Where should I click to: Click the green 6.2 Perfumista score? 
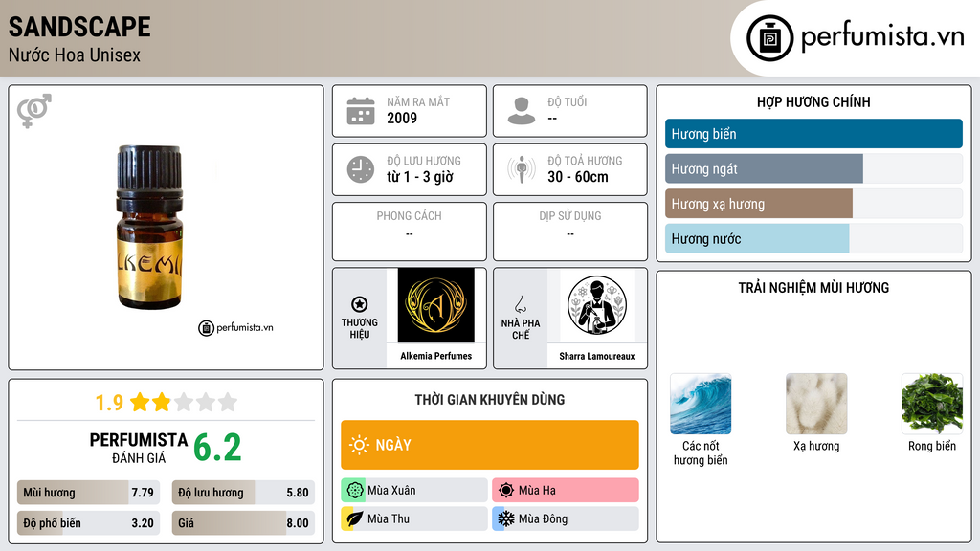tap(217, 448)
